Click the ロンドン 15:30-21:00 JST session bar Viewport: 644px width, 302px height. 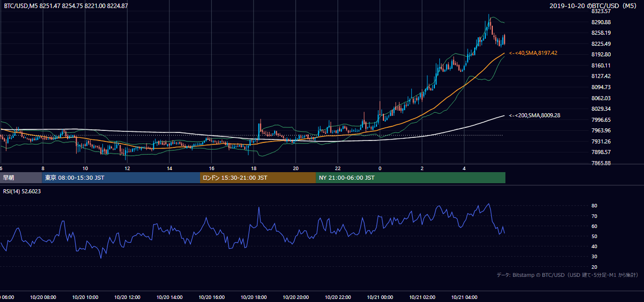pos(258,178)
